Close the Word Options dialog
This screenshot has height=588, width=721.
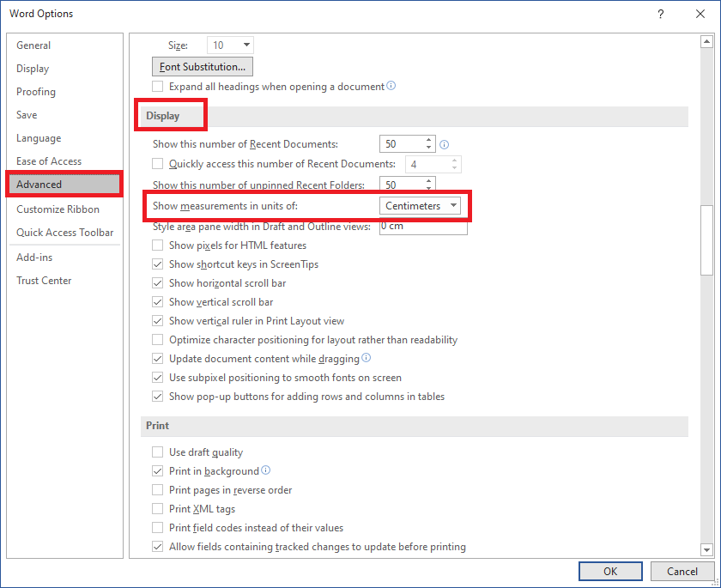(700, 14)
